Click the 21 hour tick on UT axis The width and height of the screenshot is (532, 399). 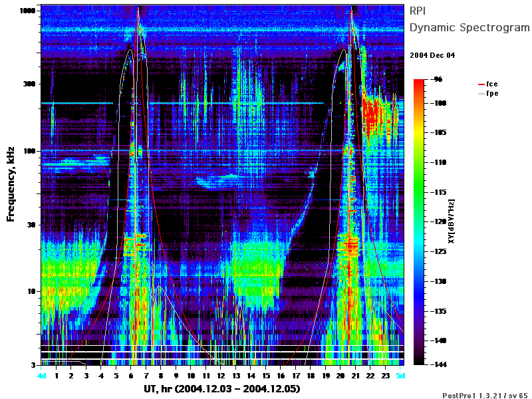[356, 376]
